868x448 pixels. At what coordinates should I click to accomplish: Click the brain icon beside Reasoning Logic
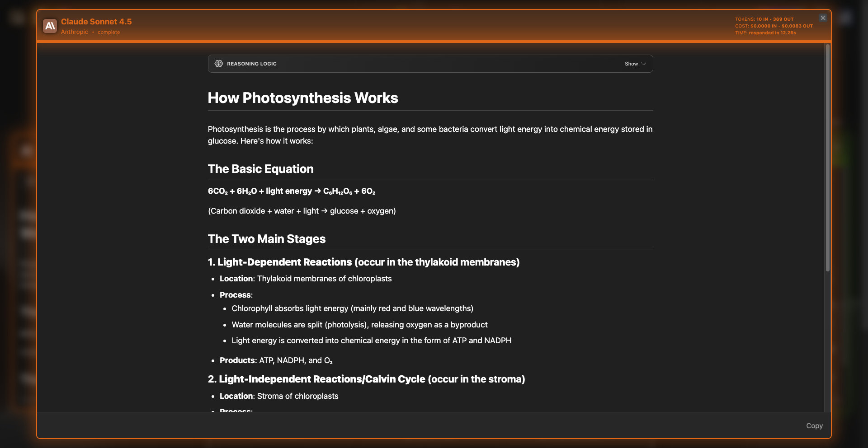(219, 64)
